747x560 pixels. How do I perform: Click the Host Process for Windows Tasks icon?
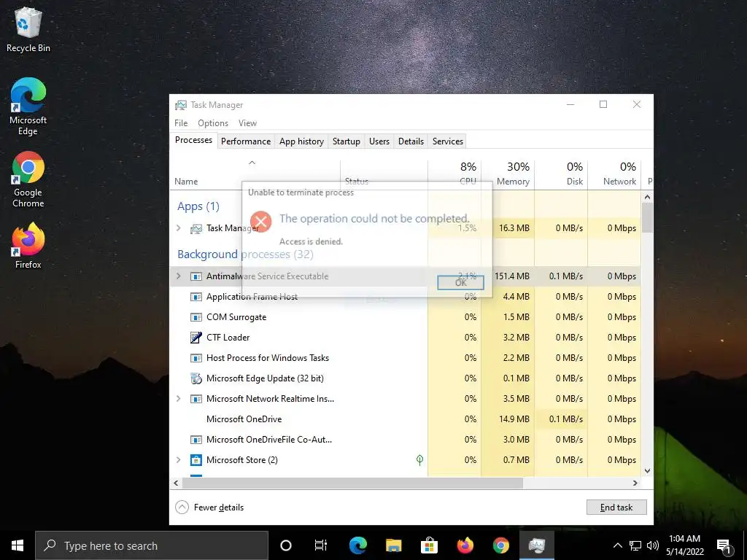coord(196,358)
